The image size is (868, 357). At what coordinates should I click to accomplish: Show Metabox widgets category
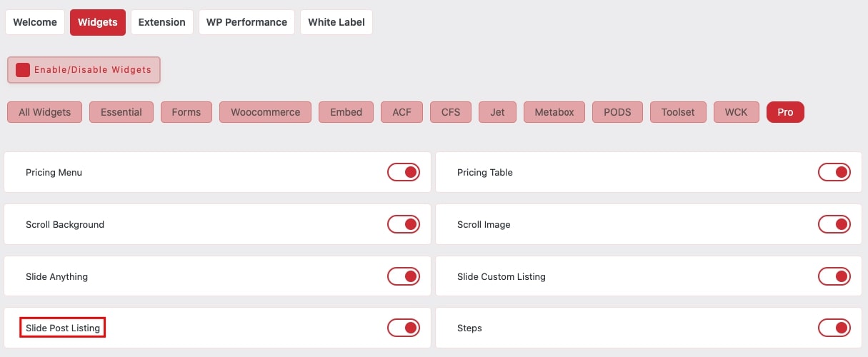pos(554,112)
